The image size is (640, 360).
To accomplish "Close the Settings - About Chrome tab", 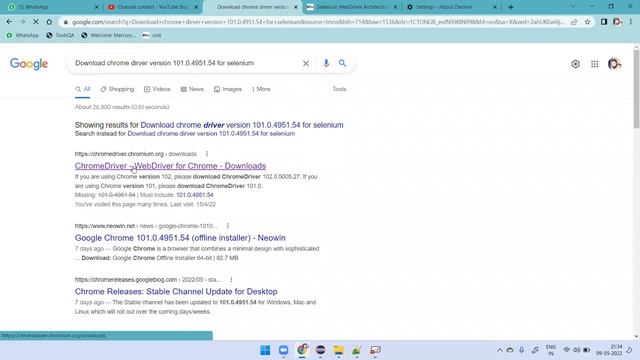I will (x=495, y=7).
